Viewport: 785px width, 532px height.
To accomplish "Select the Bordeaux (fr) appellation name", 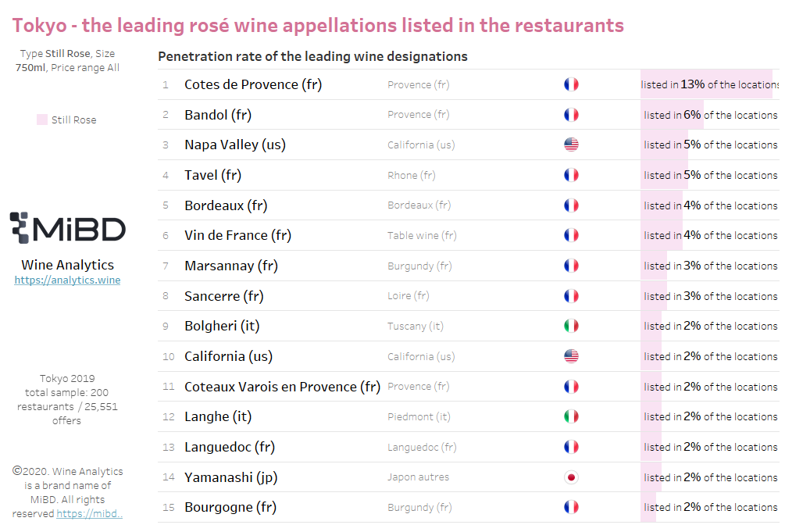I will tap(226, 205).
